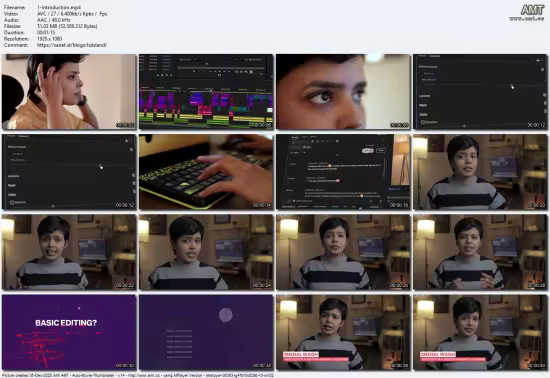
Task: Open the sanet.st/blogs/tutsland comment link
Action: [72, 45]
